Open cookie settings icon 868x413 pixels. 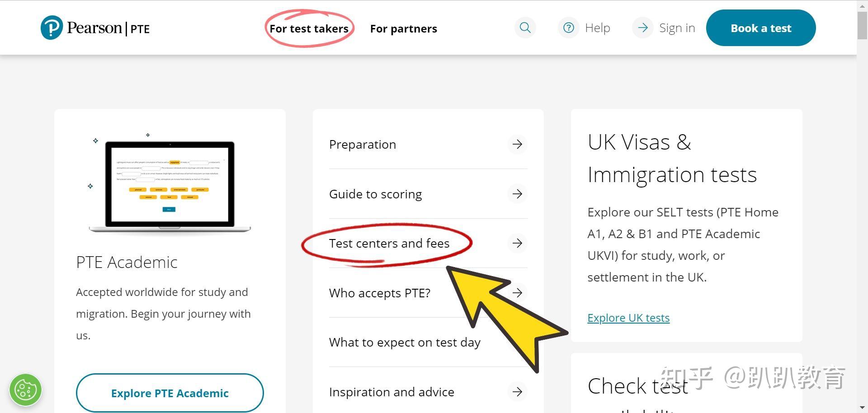tap(26, 390)
